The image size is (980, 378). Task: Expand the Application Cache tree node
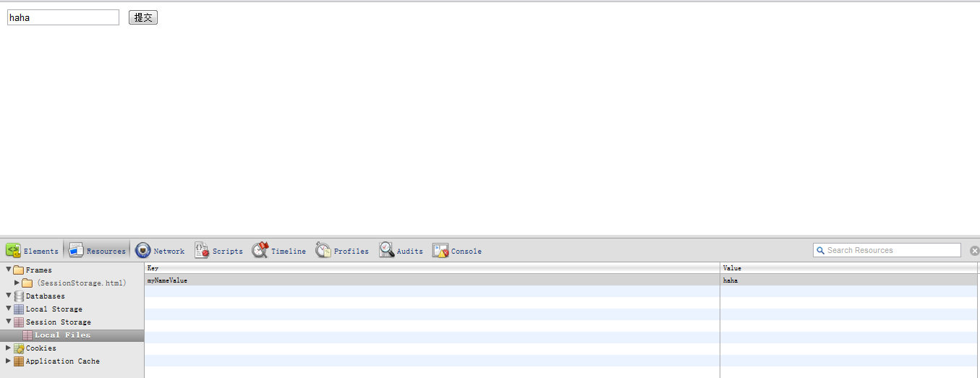9,361
